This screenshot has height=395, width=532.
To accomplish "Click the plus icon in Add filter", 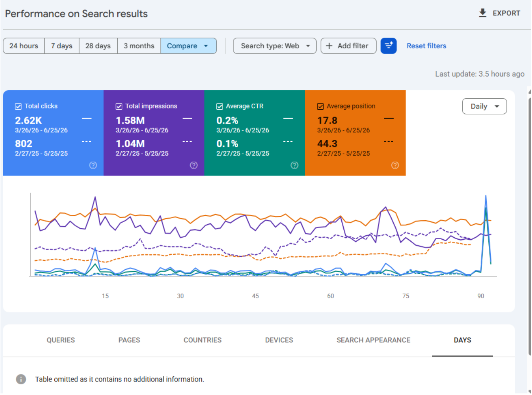I will coord(329,46).
